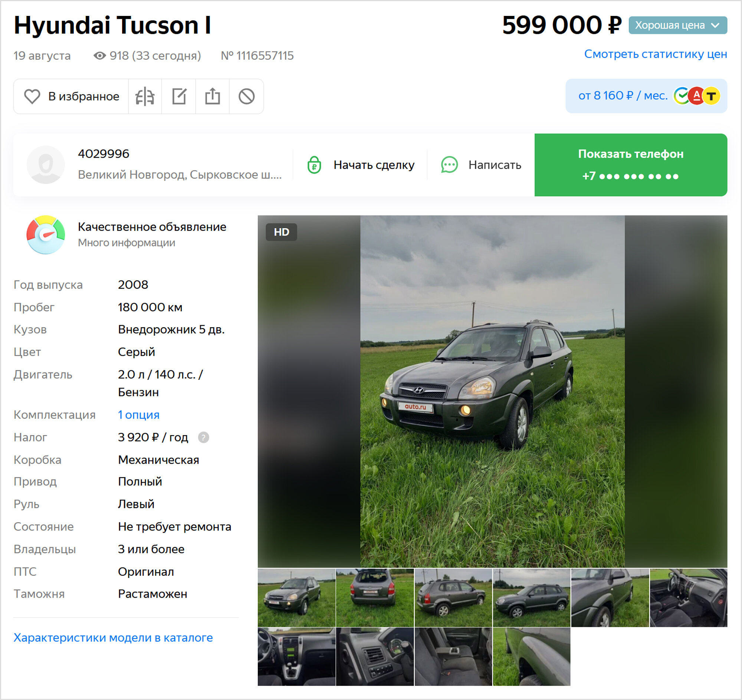Image resolution: width=742 pixels, height=700 pixels.
Task: Click the condition value 'Не требует ремонта'
Action: (175, 527)
